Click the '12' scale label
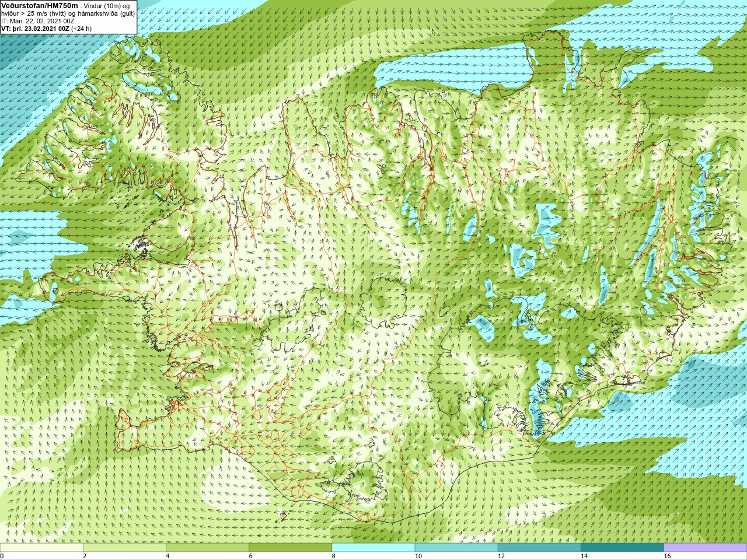This screenshot has height=560, width=747. (x=501, y=556)
